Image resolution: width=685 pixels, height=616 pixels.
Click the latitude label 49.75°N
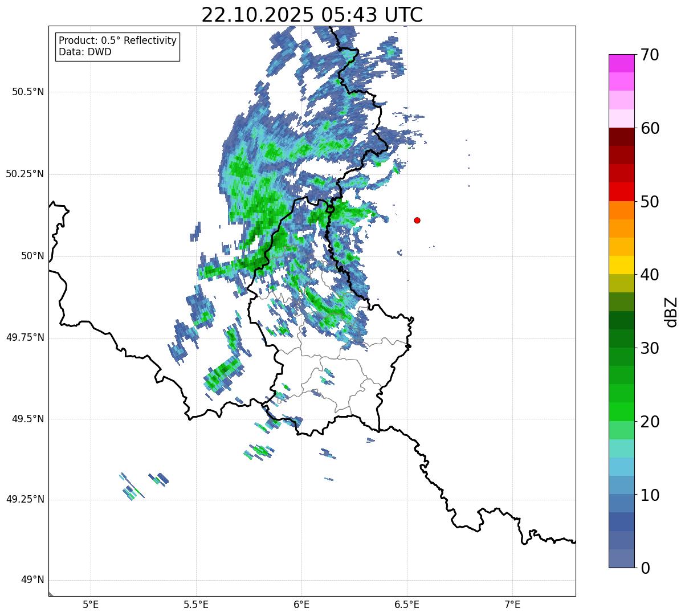pos(25,337)
